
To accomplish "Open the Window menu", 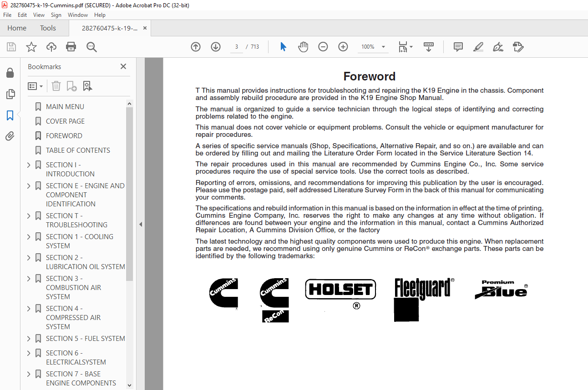I will [x=78, y=15].
